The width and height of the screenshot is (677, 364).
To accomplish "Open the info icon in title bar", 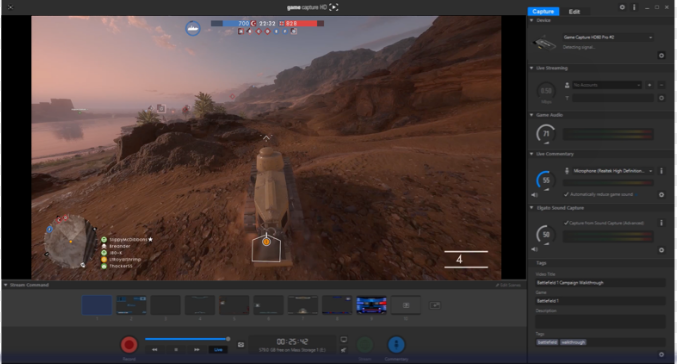I will coord(634,7).
